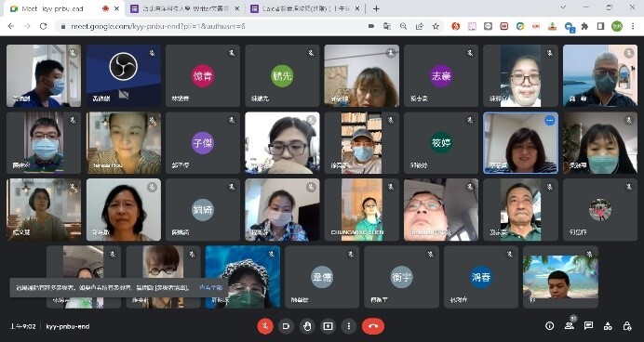Click the camera-in-use indicator in address bar

tap(371, 26)
